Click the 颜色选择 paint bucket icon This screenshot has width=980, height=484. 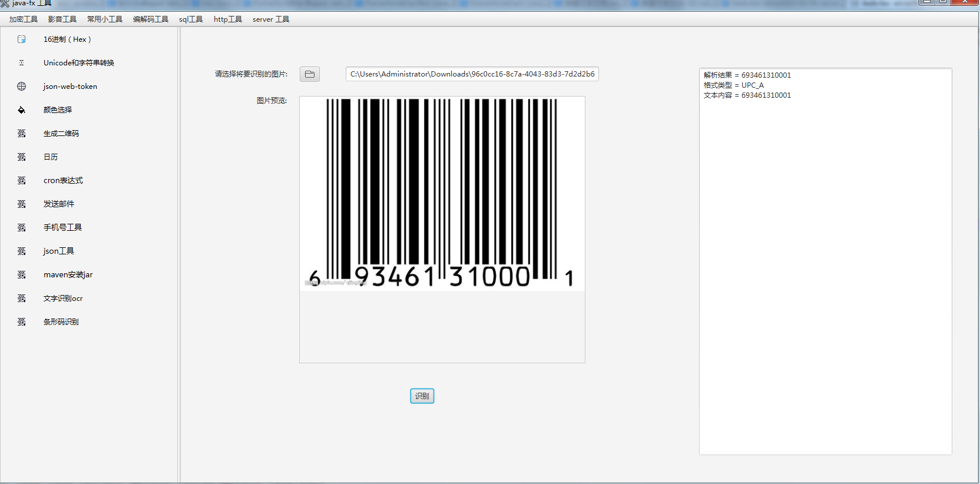pos(22,110)
